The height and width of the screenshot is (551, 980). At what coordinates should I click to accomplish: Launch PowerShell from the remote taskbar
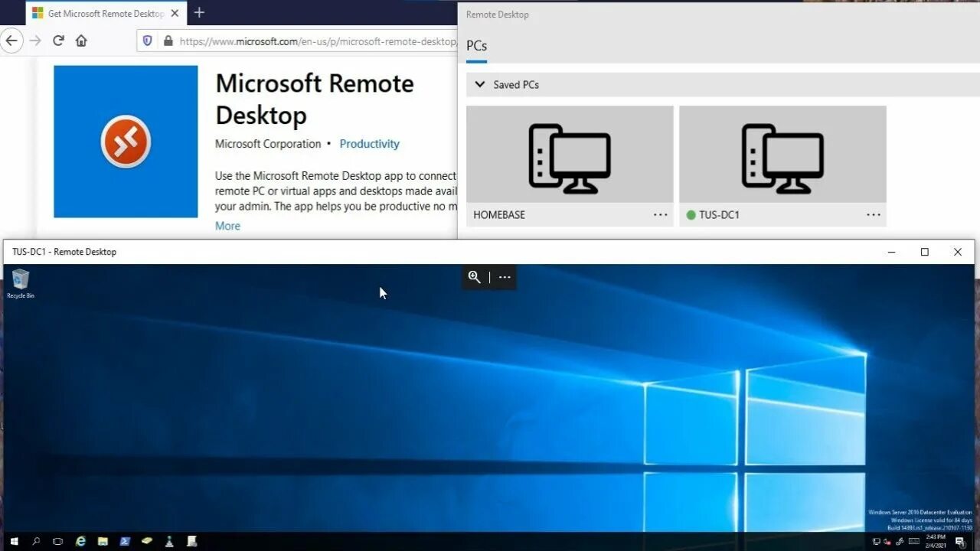coord(125,542)
